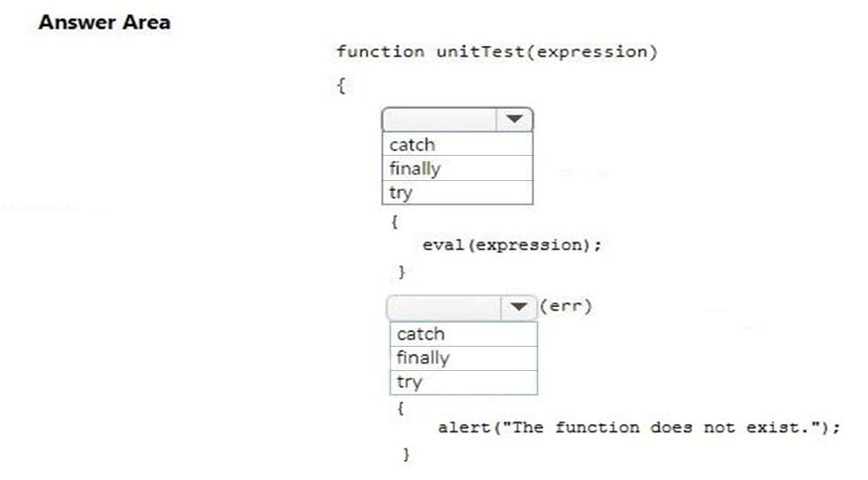Click the "Answer Area" heading
This screenshot has height=480, width=868.
click(105, 23)
